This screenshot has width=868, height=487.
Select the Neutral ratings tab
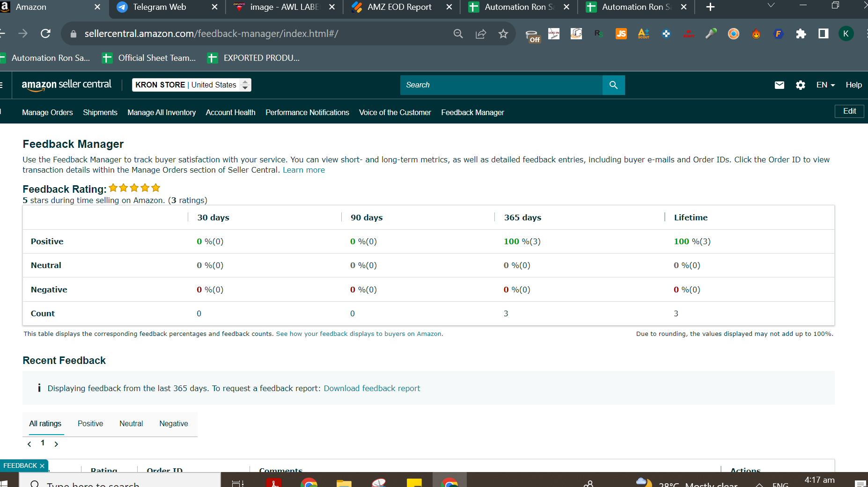pyautogui.click(x=131, y=423)
